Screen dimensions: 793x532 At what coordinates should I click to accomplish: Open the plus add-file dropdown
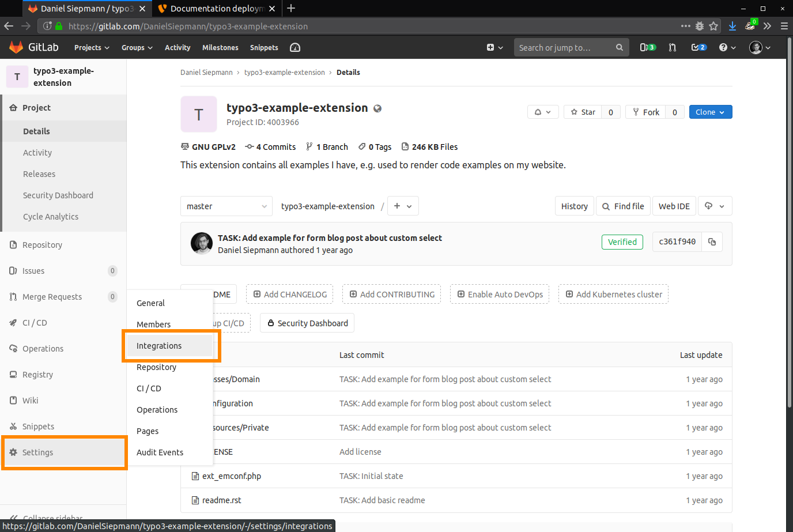pos(403,206)
